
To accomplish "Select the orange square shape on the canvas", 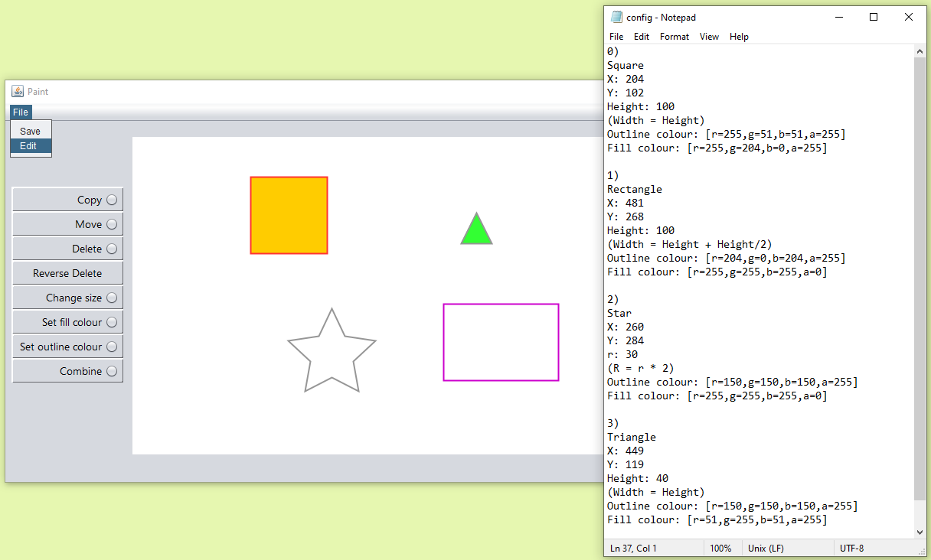I will (289, 215).
